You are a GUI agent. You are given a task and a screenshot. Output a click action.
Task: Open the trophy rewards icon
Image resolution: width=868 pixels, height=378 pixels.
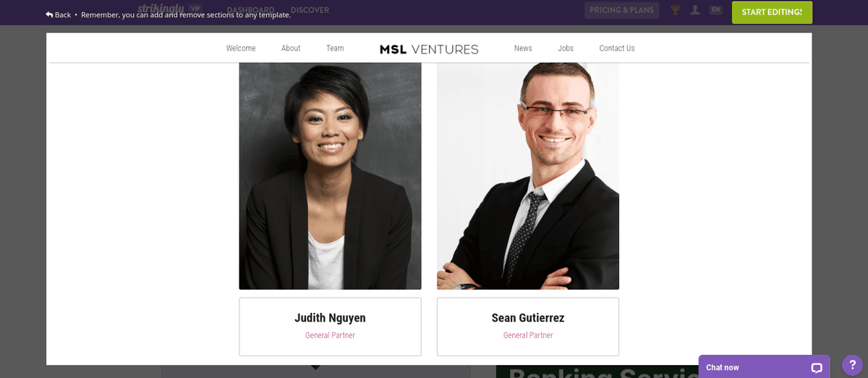(675, 10)
